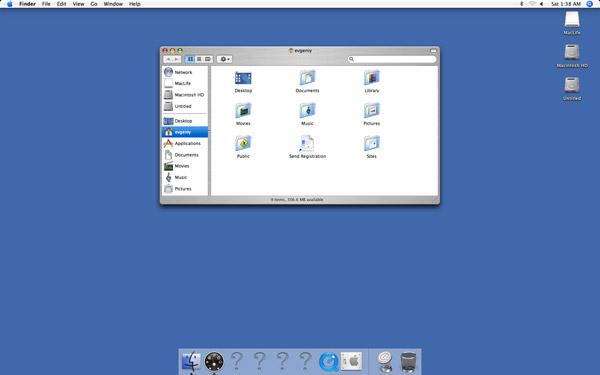This screenshot has height=375, width=600.
Task: Open the View menu
Action: [x=78, y=4]
